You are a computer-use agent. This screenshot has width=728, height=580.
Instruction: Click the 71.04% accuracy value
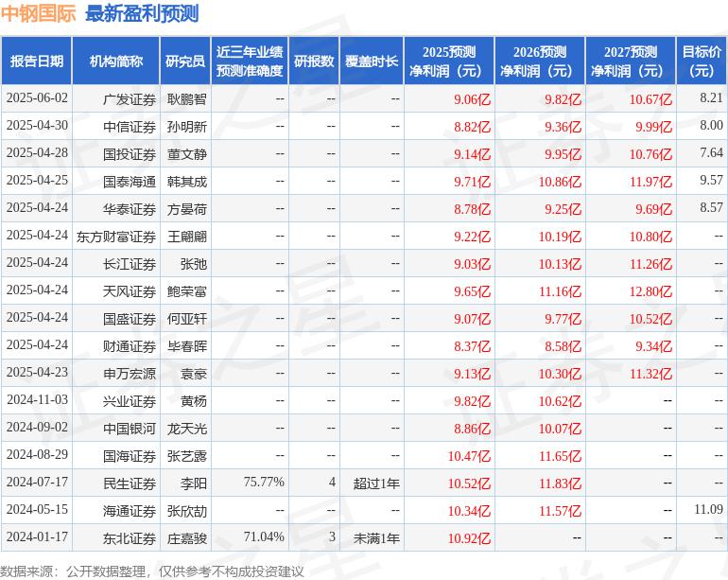click(264, 536)
